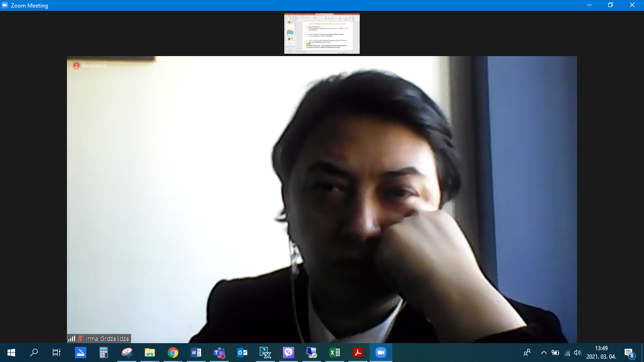Image resolution: width=644 pixels, height=362 pixels.
Task: Click the red Recording indicator icon
Action: tap(76, 66)
